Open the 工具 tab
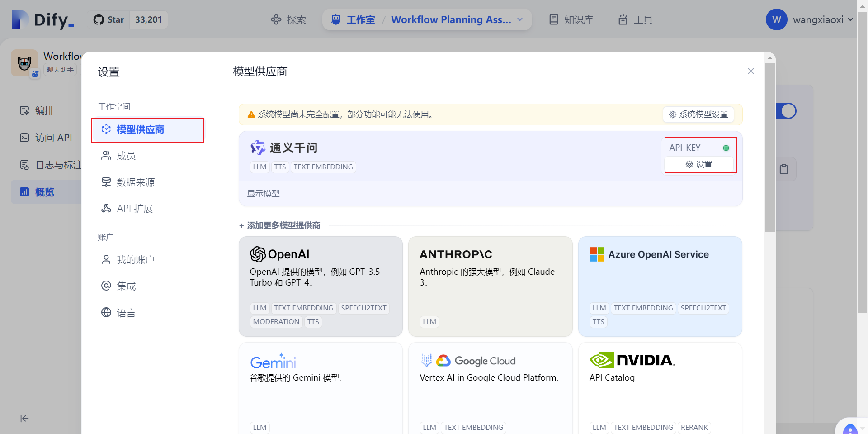This screenshot has height=434, width=868. click(635, 20)
